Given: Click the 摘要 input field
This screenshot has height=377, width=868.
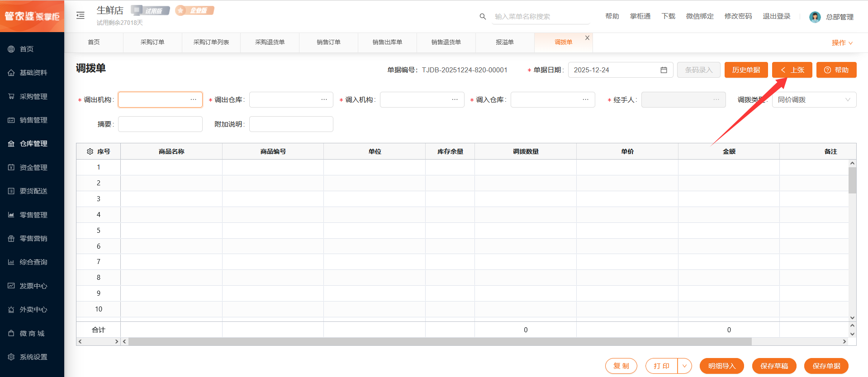Looking at the screenshot, I should 160,124.
